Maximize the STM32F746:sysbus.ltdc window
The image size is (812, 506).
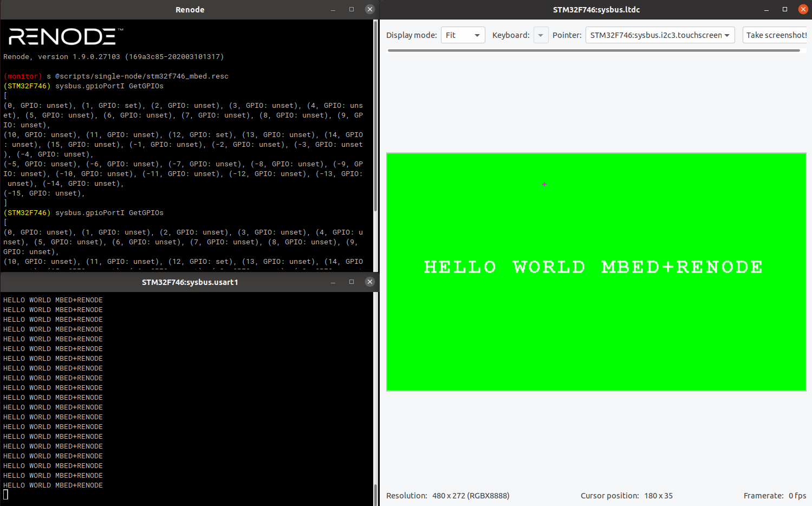(x=785, y=9)
